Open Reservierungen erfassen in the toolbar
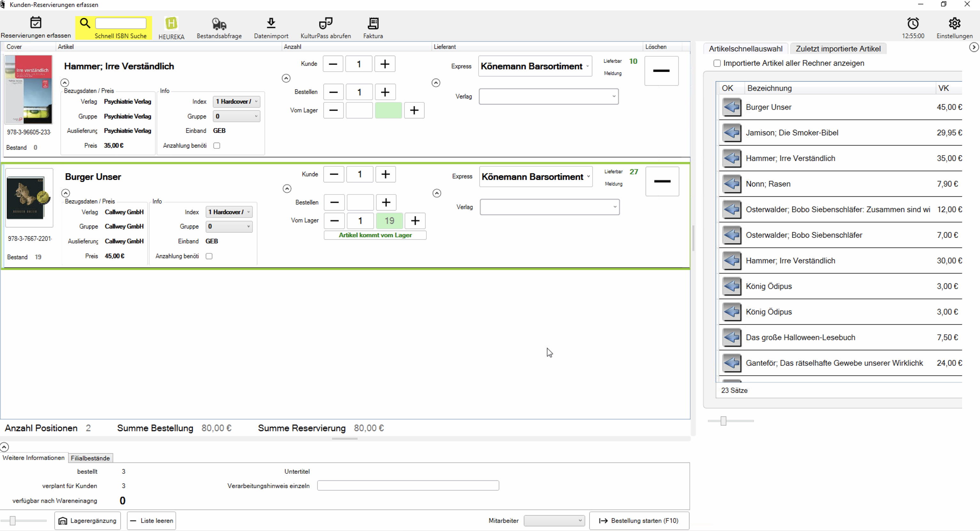 coord(36,28)
